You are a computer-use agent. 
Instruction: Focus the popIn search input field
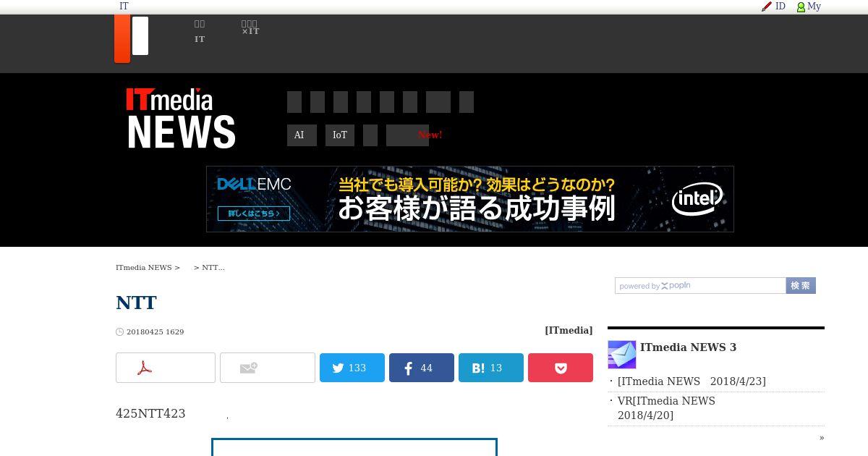[700, 286]
